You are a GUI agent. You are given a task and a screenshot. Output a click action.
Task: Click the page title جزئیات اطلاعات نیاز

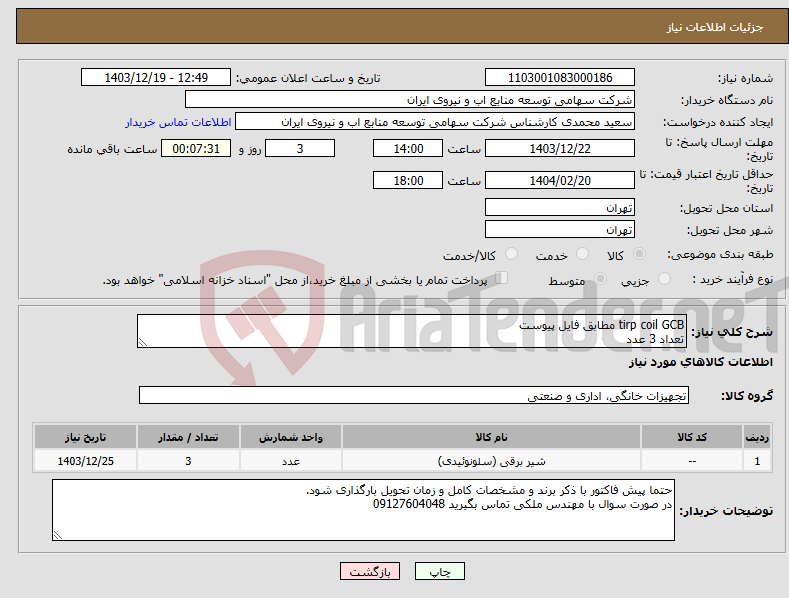[715, 27]
